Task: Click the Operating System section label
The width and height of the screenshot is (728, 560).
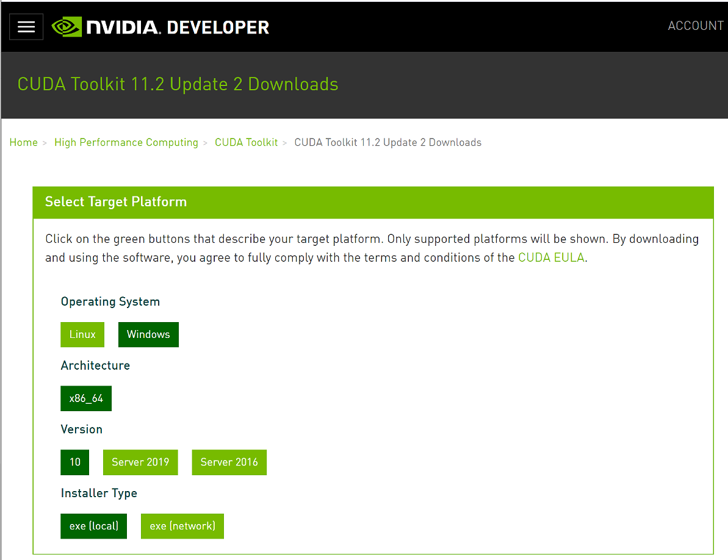Action: 110,301
